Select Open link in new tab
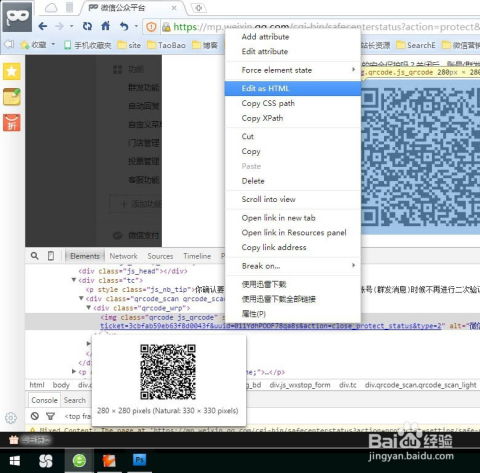 [293, 218]
